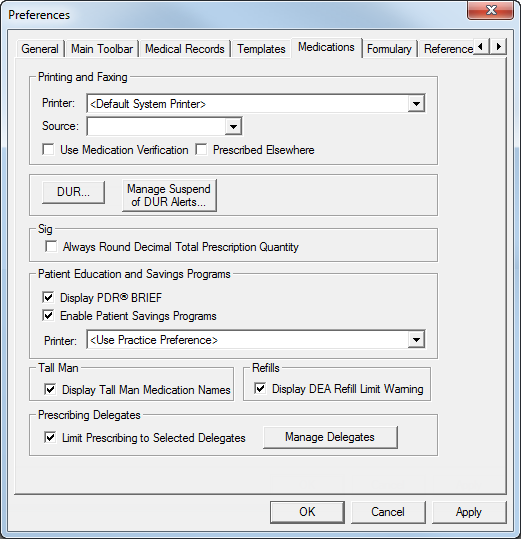This screenshot has height=539, width=521.
Task: Apply the preference changes
Action: (469, 512)
